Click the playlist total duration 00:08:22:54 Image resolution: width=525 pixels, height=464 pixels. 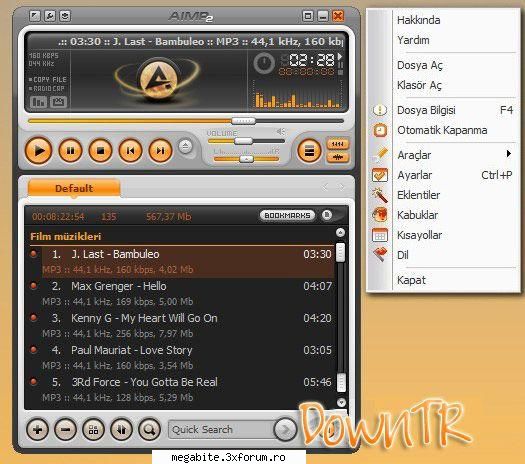pyautogui.click(x=58, y=216)
